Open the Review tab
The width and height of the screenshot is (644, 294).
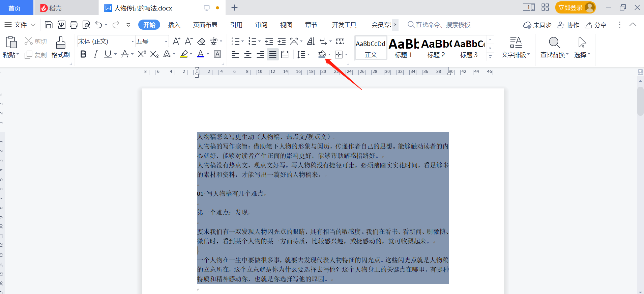(261, 25)
